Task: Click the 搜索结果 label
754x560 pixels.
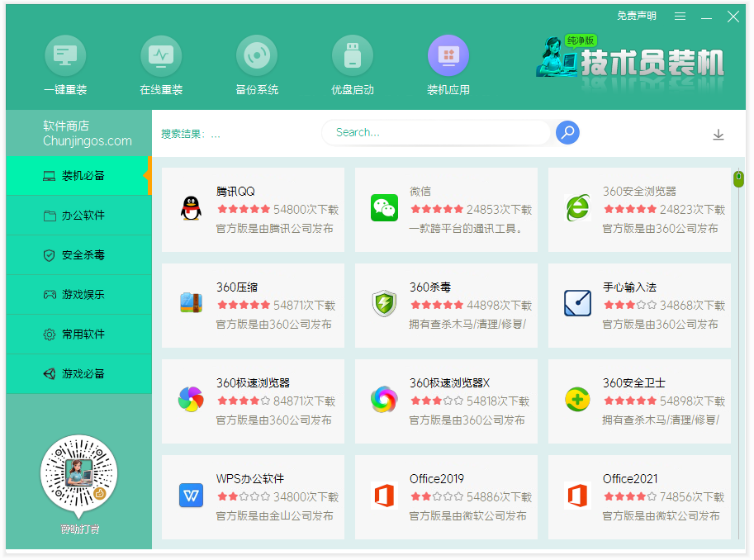Action: (183, 135)
